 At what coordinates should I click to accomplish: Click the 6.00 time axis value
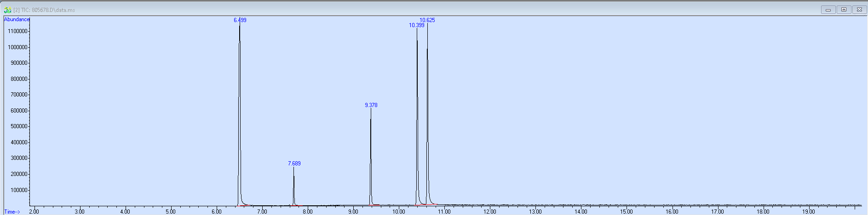coord(217,212)
